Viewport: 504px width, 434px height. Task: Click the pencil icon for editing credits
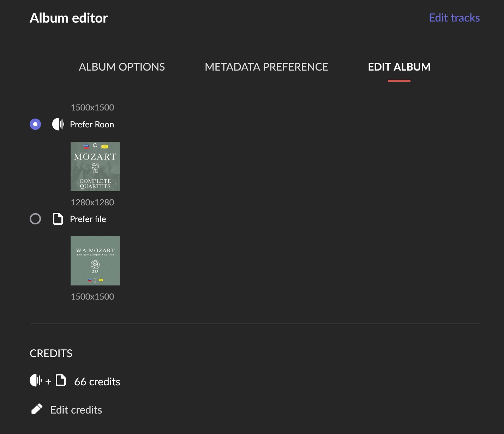pyautogui.click(x=37, y=409)
